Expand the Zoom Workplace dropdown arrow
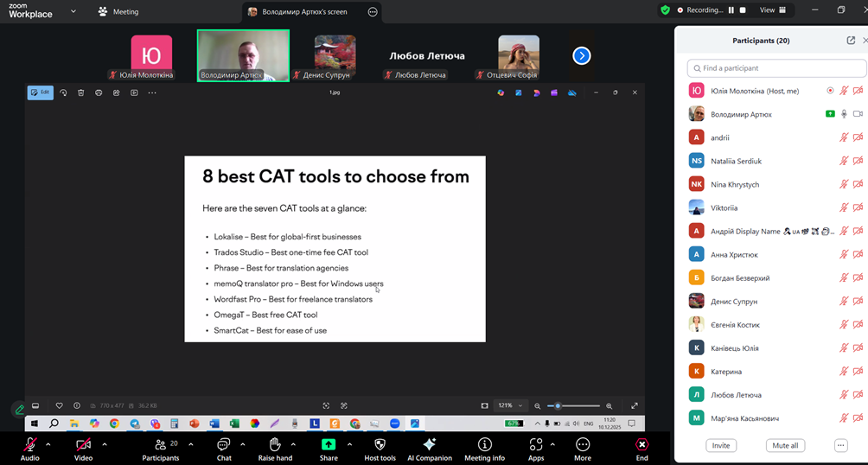The height and width of the screenshot is (465, 868). [73, 12]
